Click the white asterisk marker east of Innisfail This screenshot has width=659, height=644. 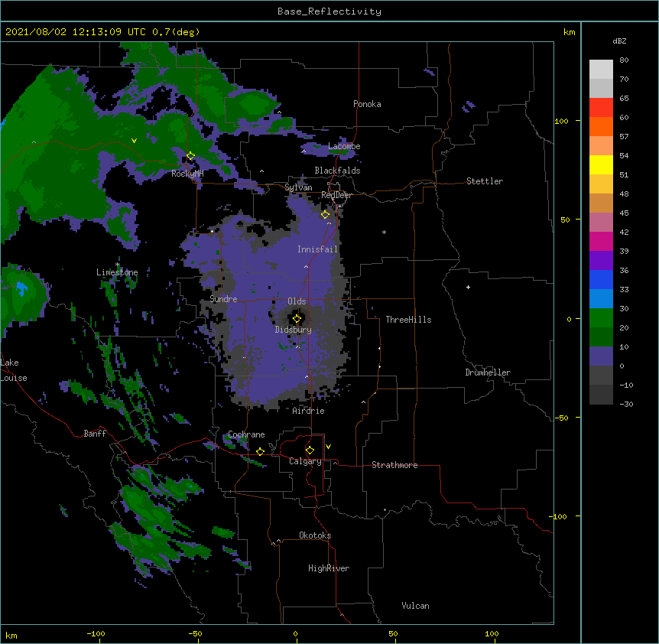(384, 232)
